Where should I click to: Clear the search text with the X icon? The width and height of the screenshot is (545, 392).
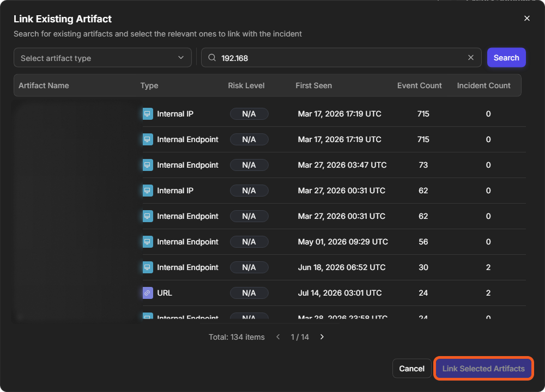pos(471,58)
